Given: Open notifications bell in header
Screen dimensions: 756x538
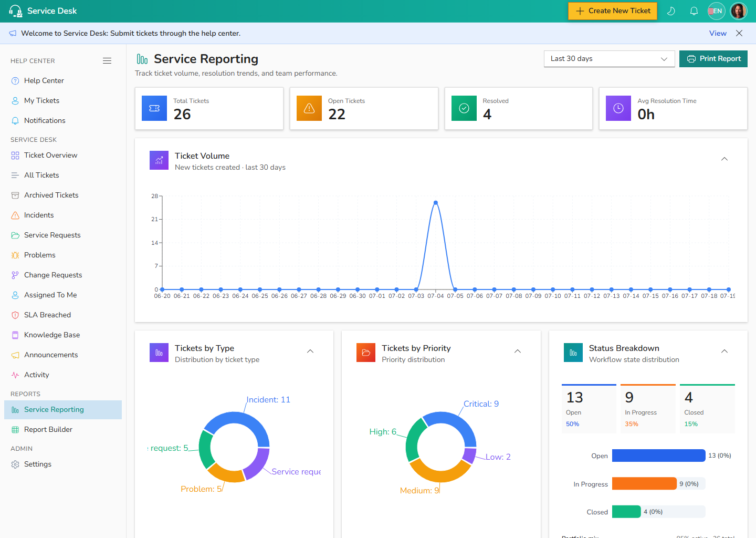Looking at the screenshot, I should click(x=694, y=11).
